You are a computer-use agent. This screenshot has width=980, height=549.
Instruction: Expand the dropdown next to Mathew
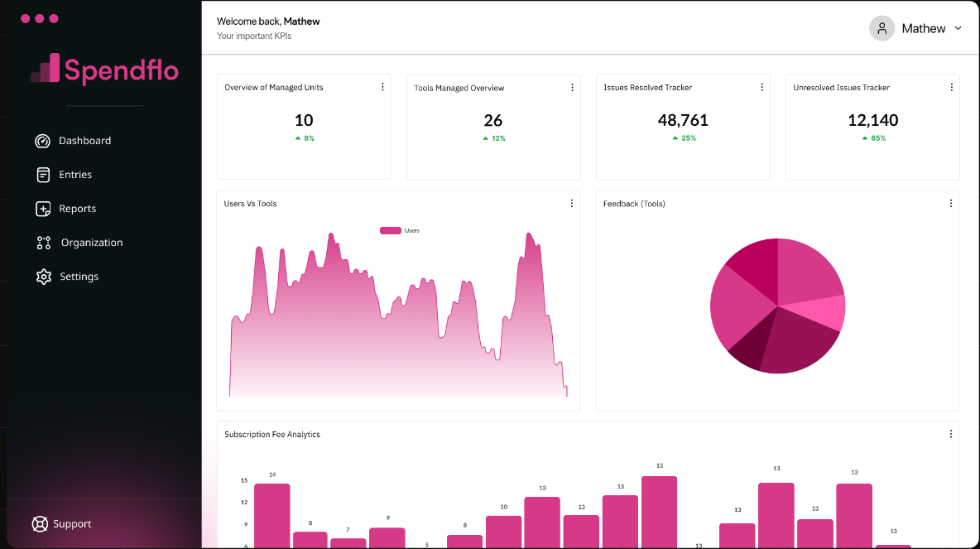pos(958,28)
